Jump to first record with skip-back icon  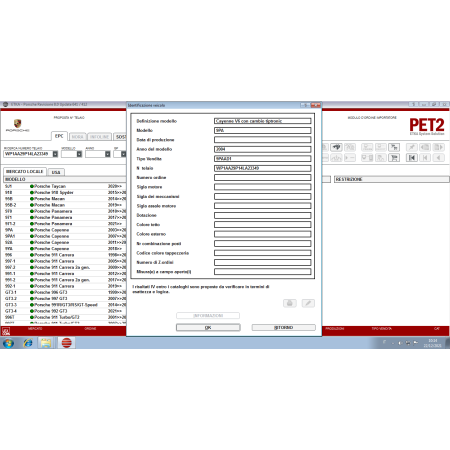[x=412, y=158]
